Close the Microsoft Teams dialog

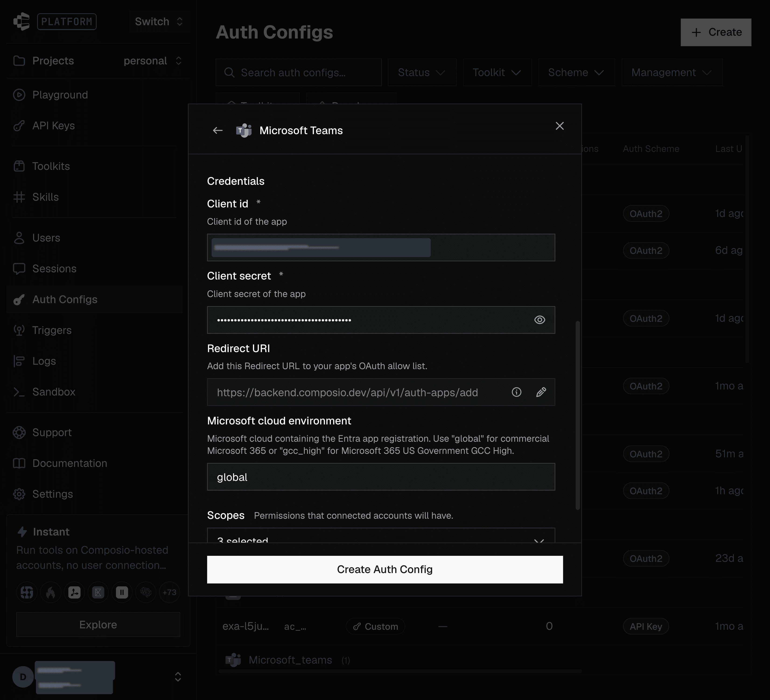(560, 126)
